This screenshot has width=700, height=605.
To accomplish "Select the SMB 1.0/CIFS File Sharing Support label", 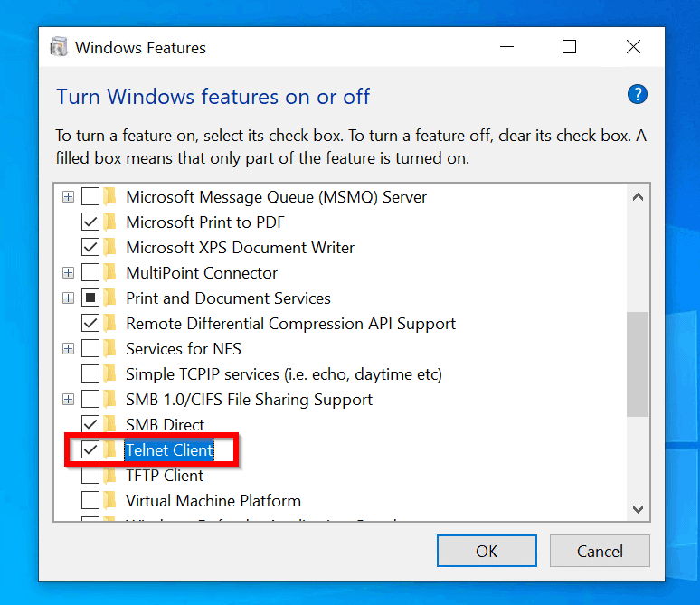I will (249, 400).
